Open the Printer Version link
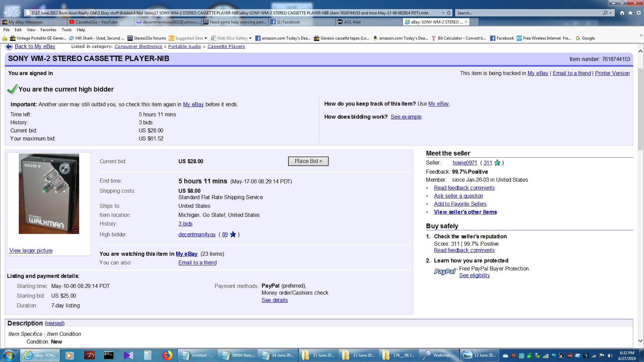Screen dimensions: 644x362 [x=612, y=73]
